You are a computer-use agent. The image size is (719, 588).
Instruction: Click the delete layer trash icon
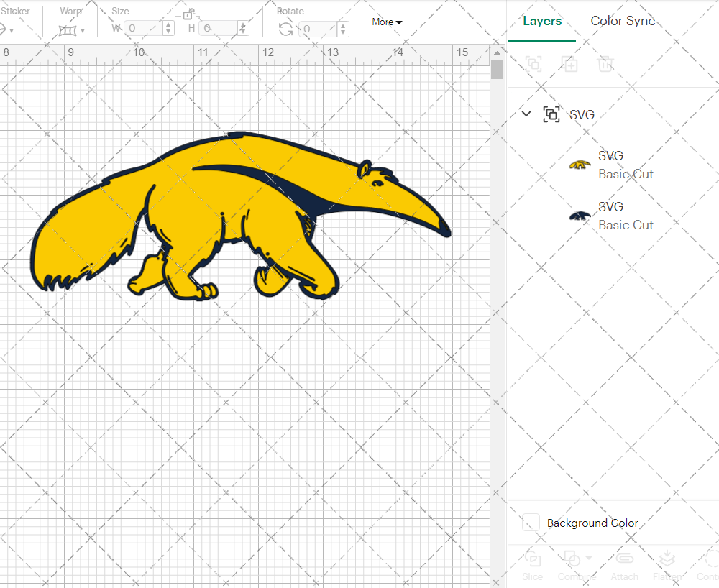click(x=605, y=64)
